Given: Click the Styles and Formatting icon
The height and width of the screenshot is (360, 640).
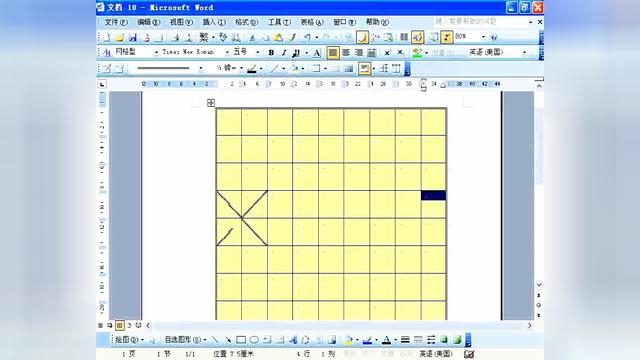Looking at the screenshot, I should click(x=107, y=53).
